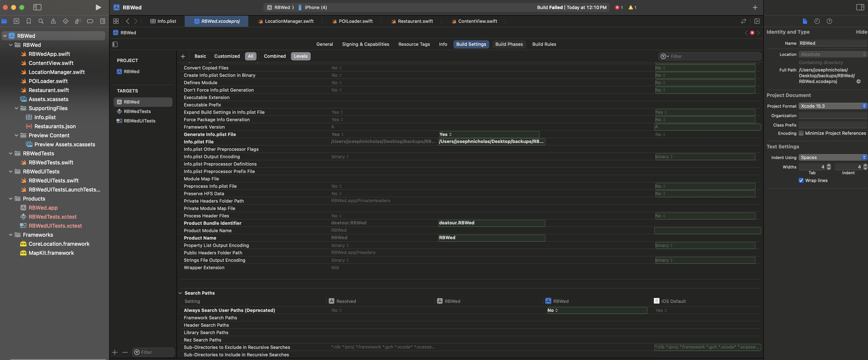
Task: Add a new target with plus button
Action: [x=115, y=352]
